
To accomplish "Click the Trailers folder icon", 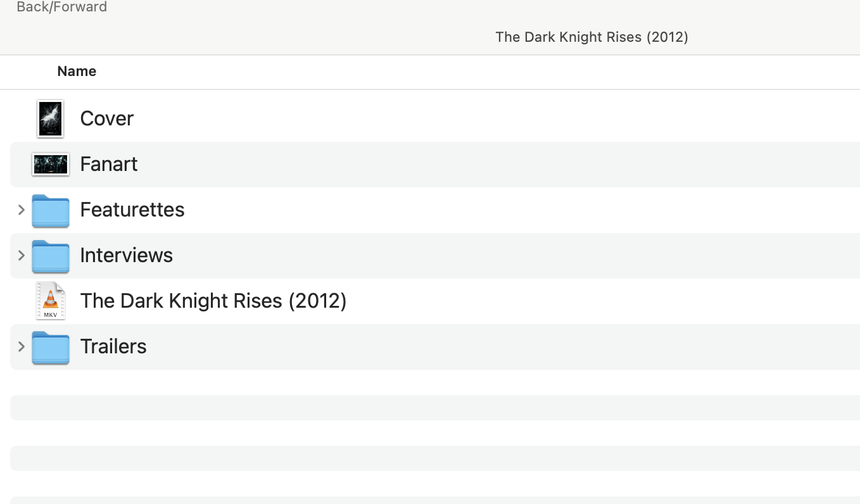I will click(x=51, y=347).
